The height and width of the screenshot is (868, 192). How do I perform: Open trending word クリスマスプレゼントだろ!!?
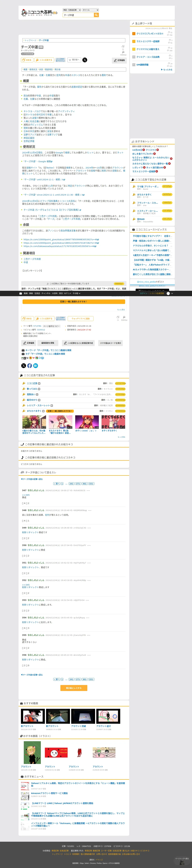pyautogui.click(x=150, y=34)
